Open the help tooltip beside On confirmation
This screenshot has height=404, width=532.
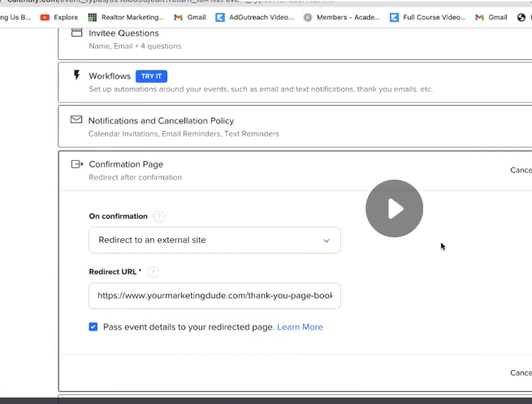(159, 217)
